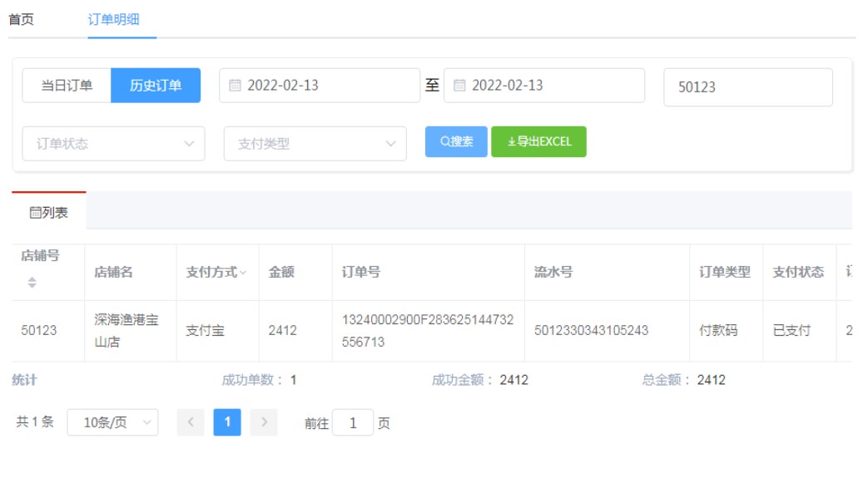
Task: Go to next page arrow
Action: (x=264, y=422)
